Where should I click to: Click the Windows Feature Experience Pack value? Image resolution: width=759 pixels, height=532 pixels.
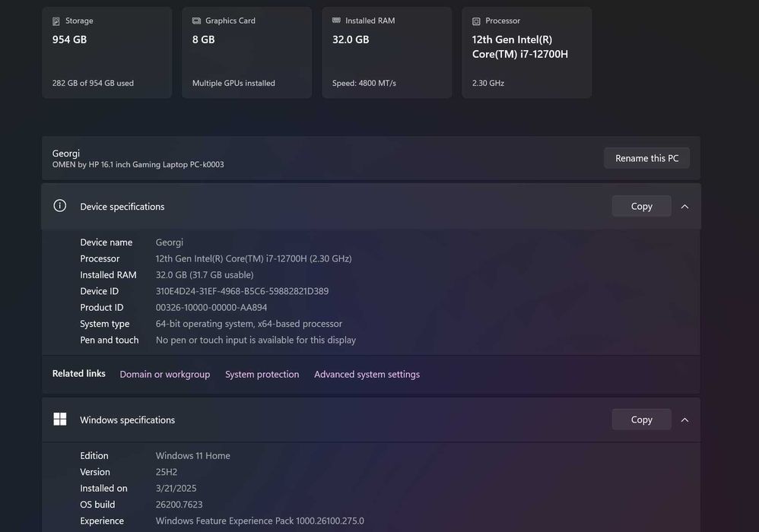tap(260, 521)
